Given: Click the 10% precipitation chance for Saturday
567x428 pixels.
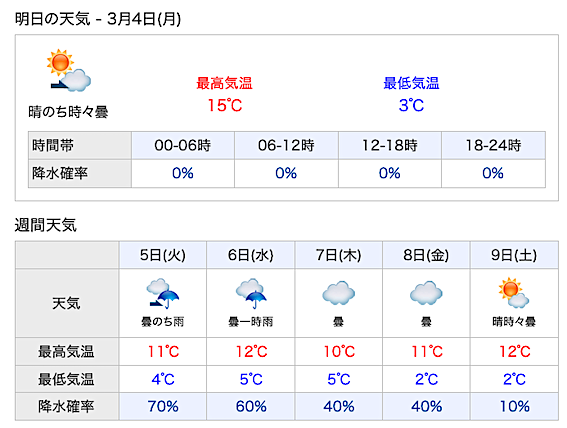Looking at the screenshot, I should pyautogui.click(x=514, y=406).
